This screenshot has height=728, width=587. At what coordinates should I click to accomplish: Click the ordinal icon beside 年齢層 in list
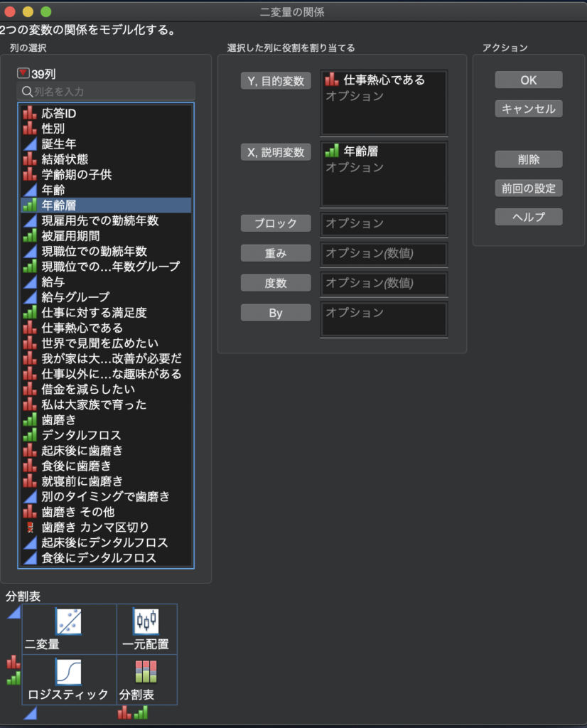click(30, 205)
